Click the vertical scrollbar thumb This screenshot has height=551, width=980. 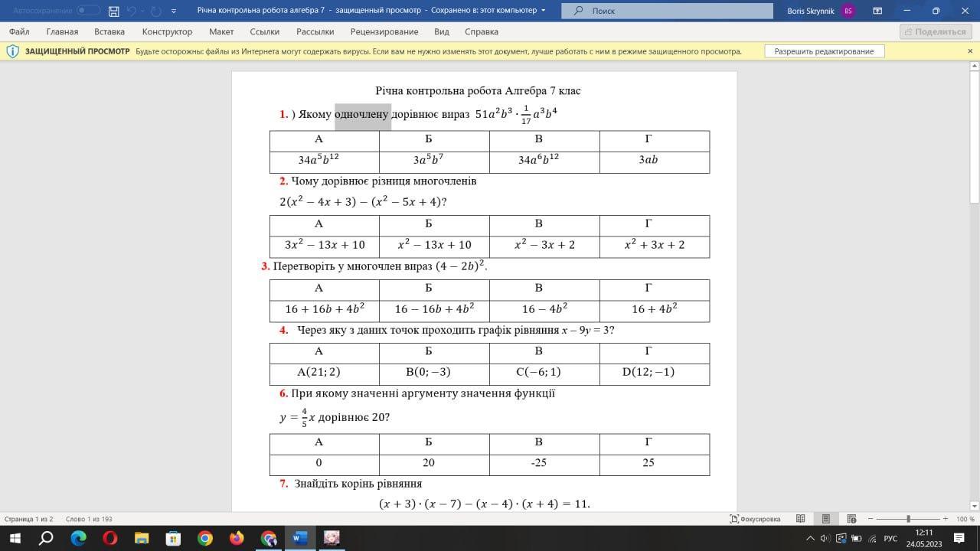(974, 138)
